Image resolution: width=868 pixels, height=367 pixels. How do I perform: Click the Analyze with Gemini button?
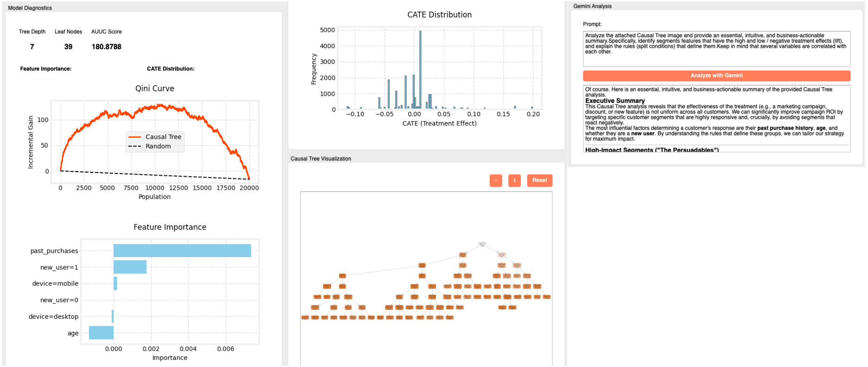pyautogui.click(x=716, y=76)
